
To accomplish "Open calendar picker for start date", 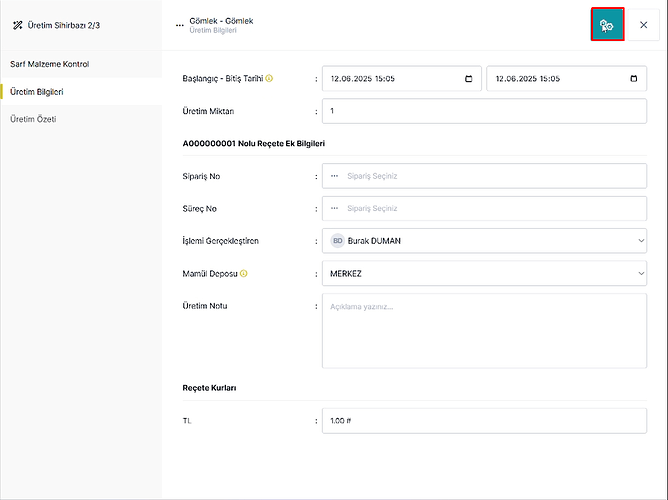I will (468, 78).
